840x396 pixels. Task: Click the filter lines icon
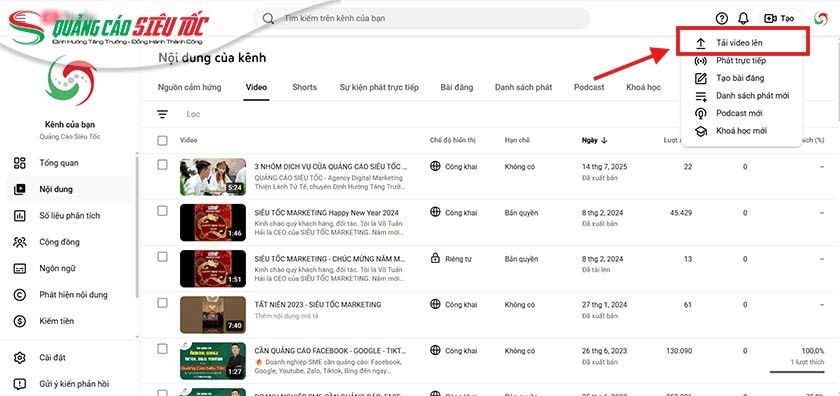click(162, 114)
